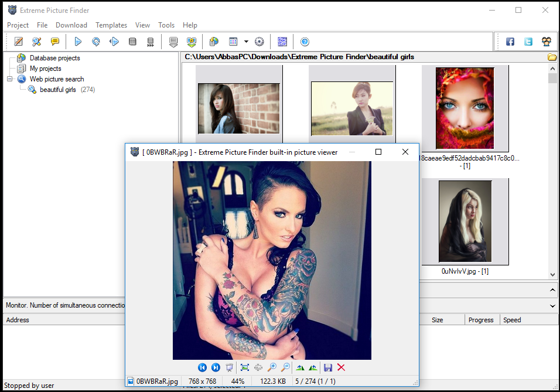Open the view mode dropdown arrow
The width and height of the screenshot is (560, 392).
click(x=246, y=42)
